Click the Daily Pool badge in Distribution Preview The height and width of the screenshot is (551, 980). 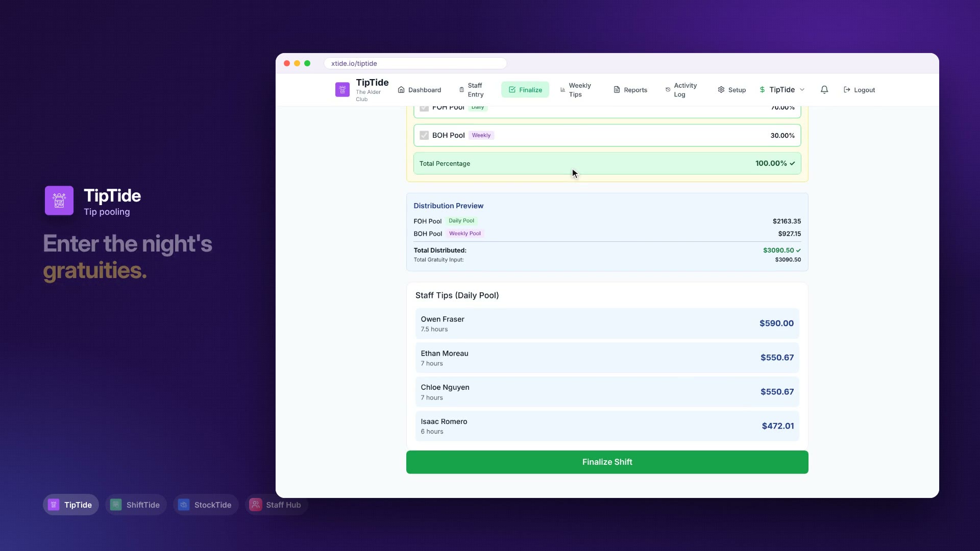click(461, 221)
